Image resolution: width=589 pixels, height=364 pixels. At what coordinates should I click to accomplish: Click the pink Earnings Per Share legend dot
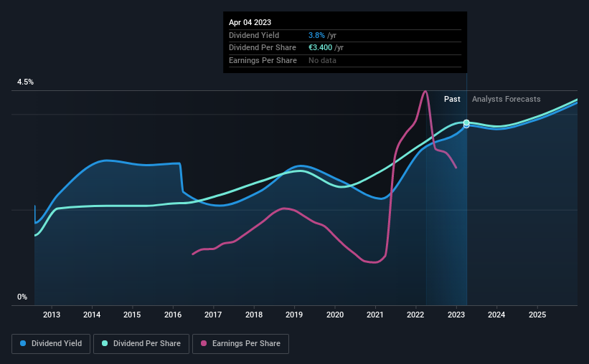tap(204, 343)
